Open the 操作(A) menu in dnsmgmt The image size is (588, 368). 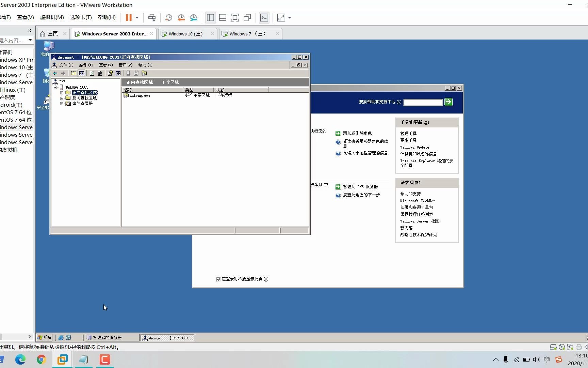86,65
